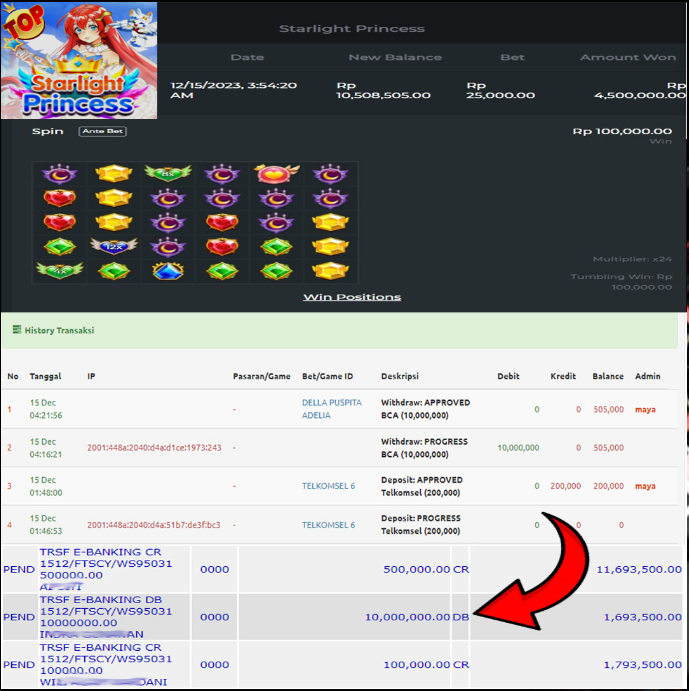Click the Pasaran/Game column header
This screenshot has width=689, height=691.
(x=261, y=376)
